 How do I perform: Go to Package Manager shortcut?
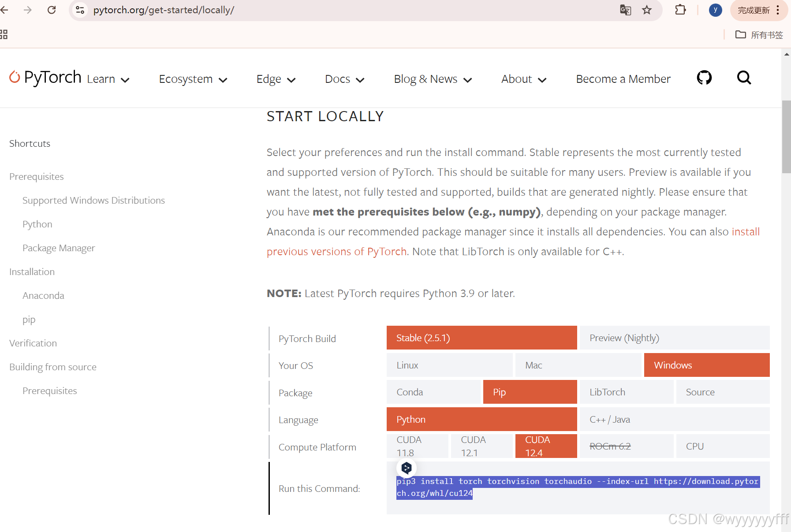pos(59,248)
